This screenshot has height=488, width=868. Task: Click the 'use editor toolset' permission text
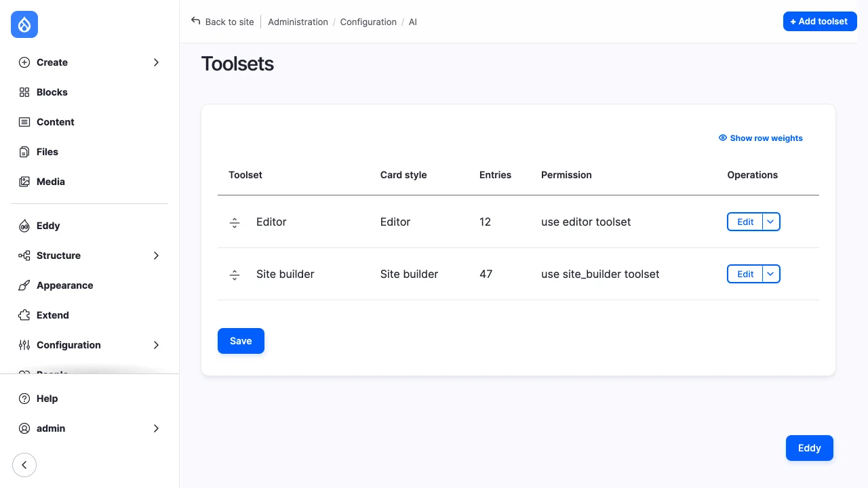pos(586,222)
